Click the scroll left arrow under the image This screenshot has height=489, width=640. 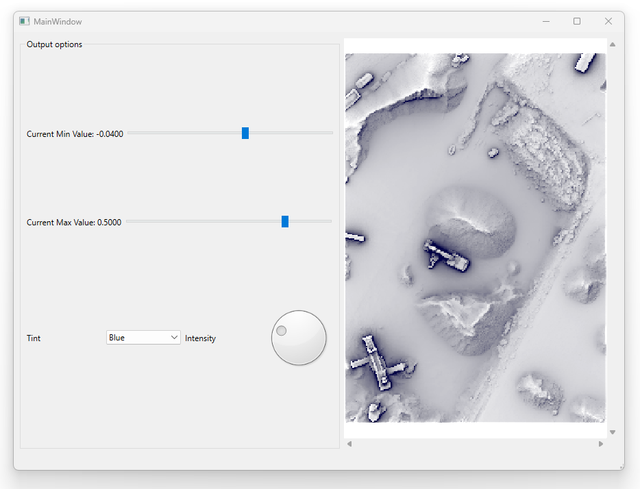click(349, 444)
